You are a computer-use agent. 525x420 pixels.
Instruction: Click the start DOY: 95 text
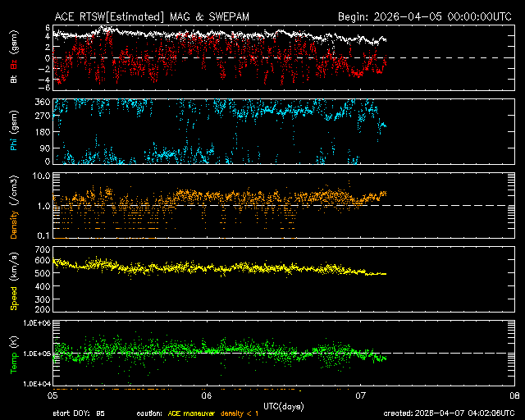click(x=79, y=413)
